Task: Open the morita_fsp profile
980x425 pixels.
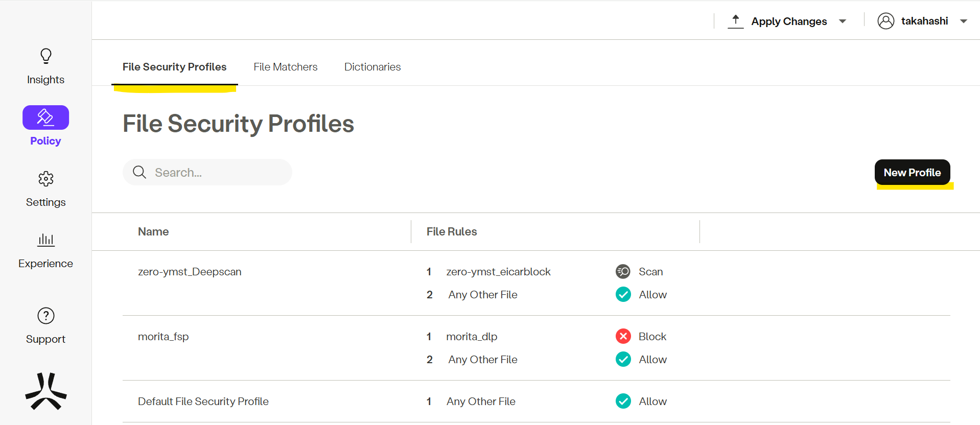Action: point(163,337)
